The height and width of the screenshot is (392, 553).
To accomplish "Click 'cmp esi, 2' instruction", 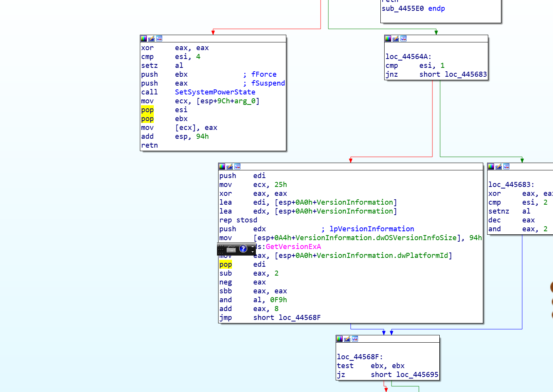I will coord(518,202).
